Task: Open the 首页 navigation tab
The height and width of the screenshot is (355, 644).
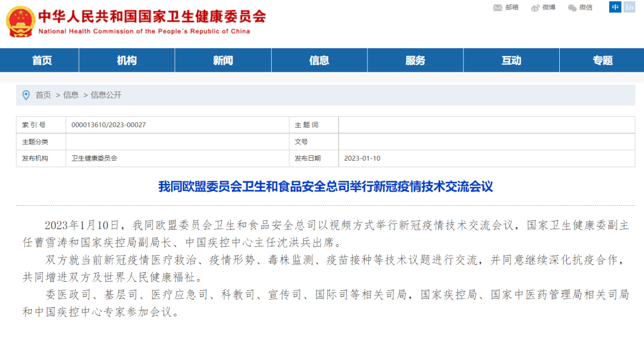Action: click(x=42, y=60)
